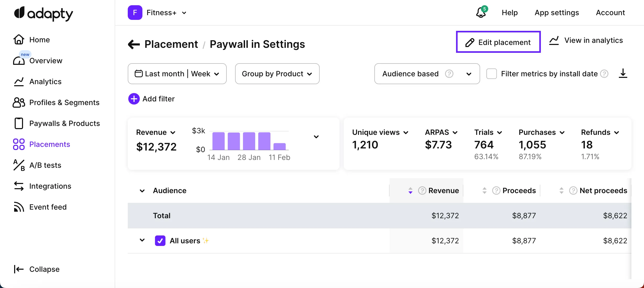The image size is (644, 288).
Task: Go to Paywalls & Products section
Action: pos(64,123)
